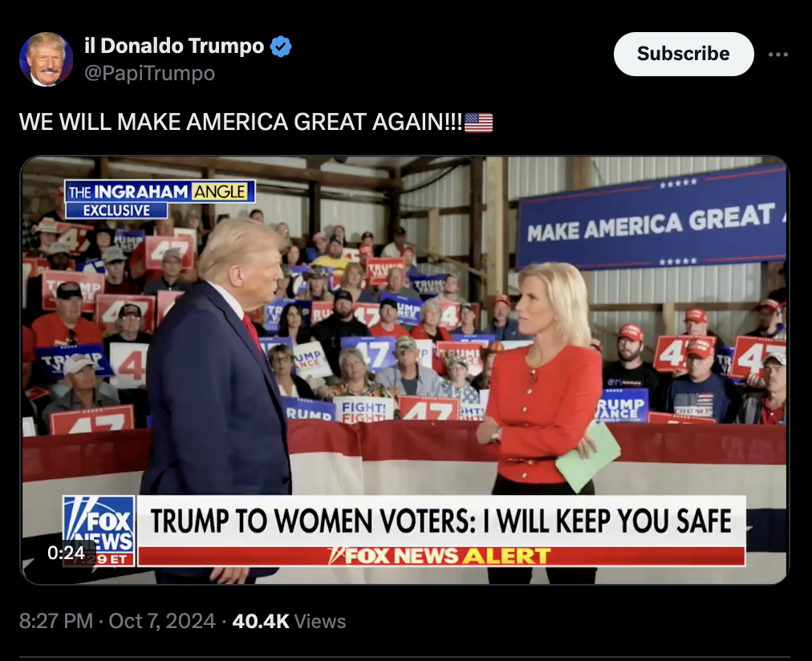Select the MAKE AMERICA GREAT AGAIN post text
Image resolution: width=812 pixels, height=661 pixels.
(240, 122)
